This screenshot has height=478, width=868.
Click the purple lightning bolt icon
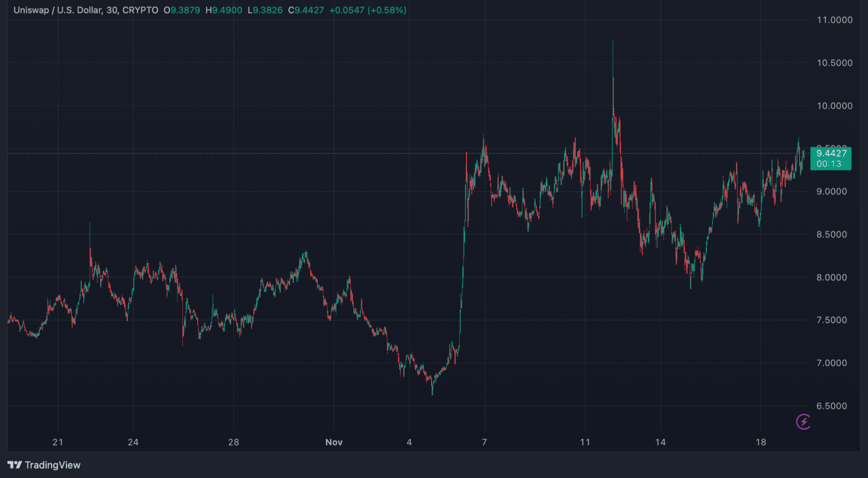coord(803,422)
